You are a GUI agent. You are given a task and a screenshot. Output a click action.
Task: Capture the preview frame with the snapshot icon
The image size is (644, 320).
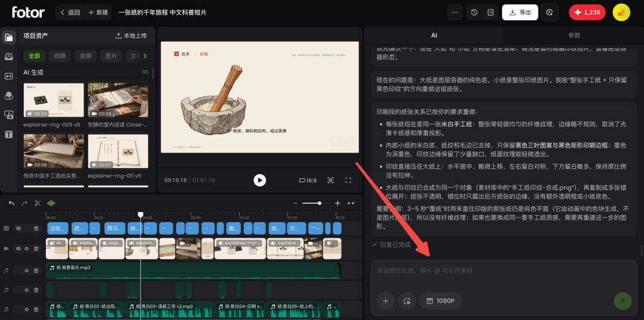coord(330,180)
